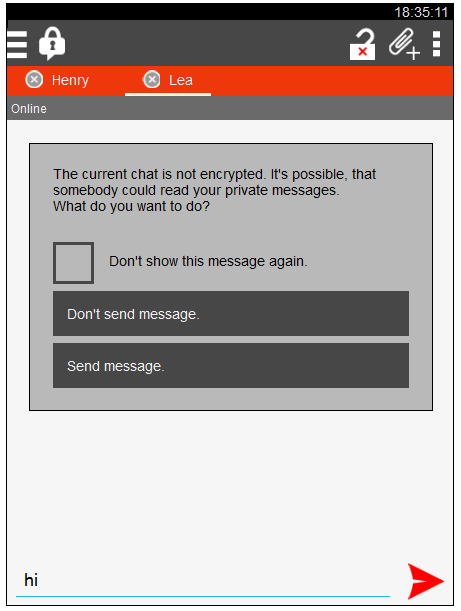Viewport: 461px width, 611px height.
Task: Open the three-dot overflow menu
Action: tap(436, 44)
